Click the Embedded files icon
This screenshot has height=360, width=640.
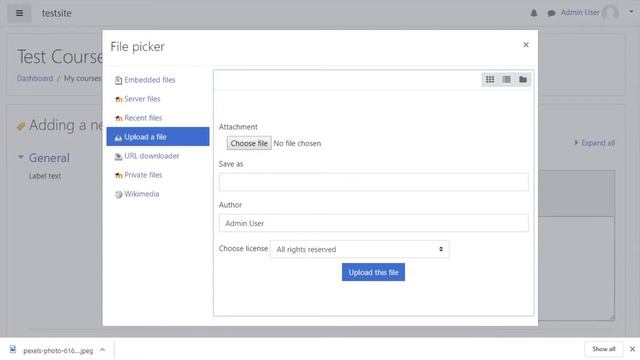pos(118,80)
